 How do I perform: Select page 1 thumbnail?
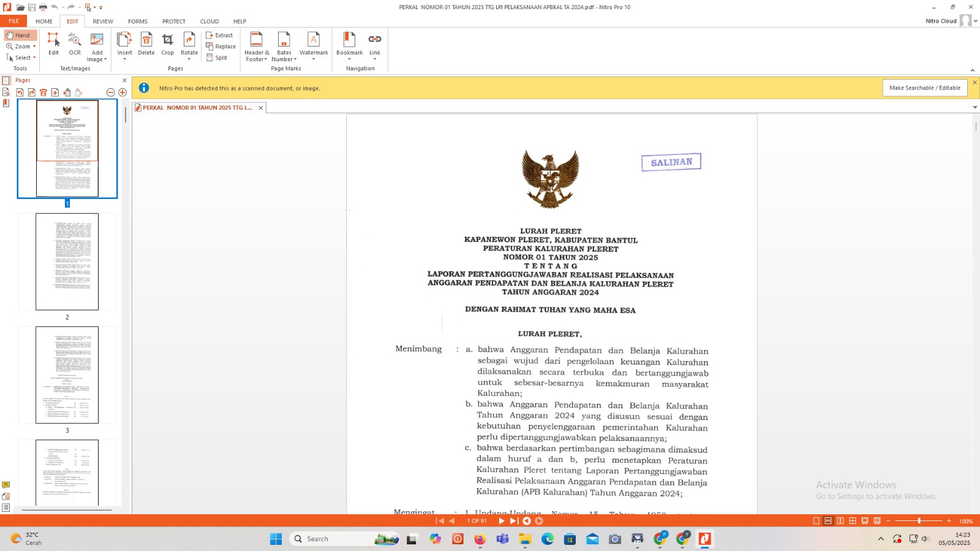[67, 149]
